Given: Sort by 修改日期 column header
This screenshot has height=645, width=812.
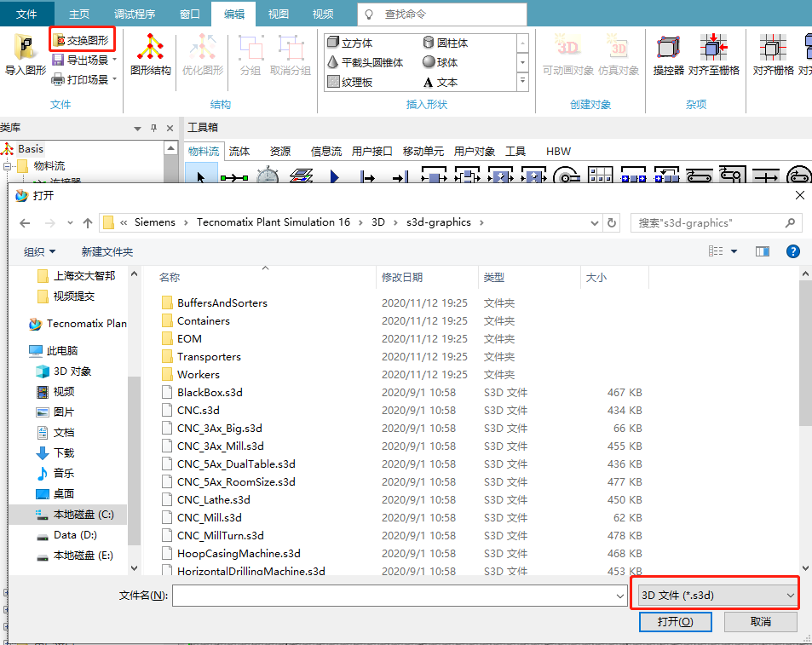Looking at the screenshot, I should [x=402, y=278].
